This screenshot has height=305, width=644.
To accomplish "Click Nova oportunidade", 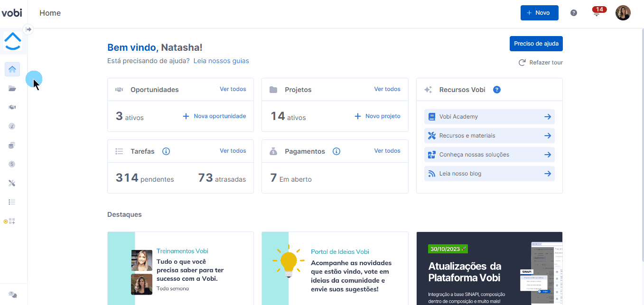I will pos(215,116).
